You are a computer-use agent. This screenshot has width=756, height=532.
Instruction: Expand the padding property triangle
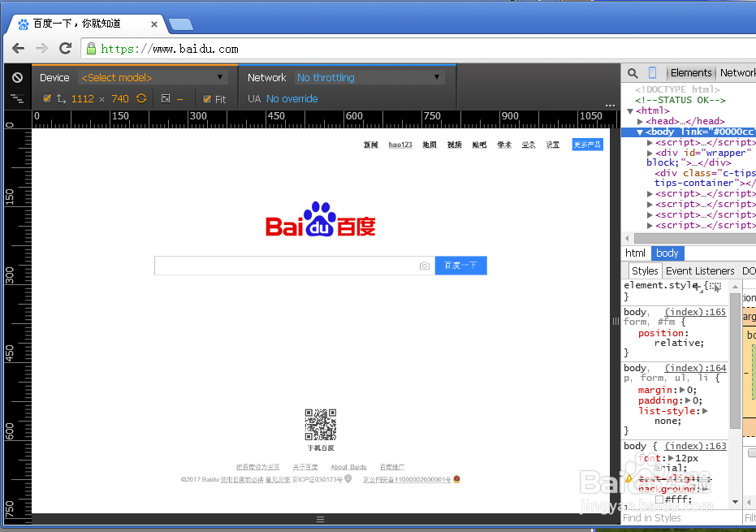[688, 400]
